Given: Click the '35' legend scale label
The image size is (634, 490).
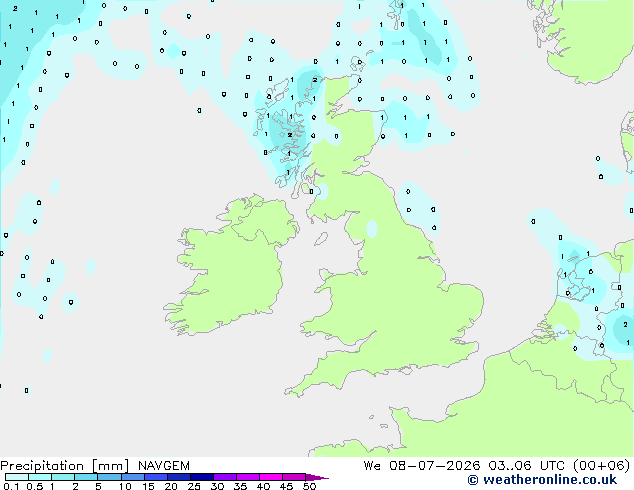Looking at the screenshot, I should 240,486.
